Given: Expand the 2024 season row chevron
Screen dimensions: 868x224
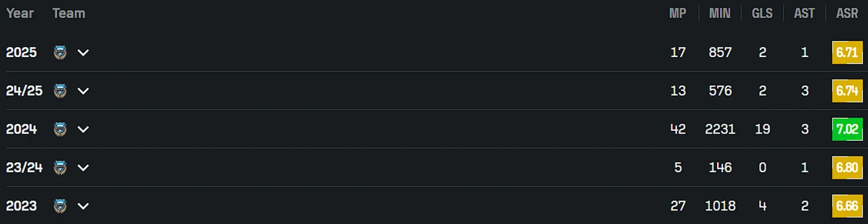Looking at the screenshot, I should 83,129.
